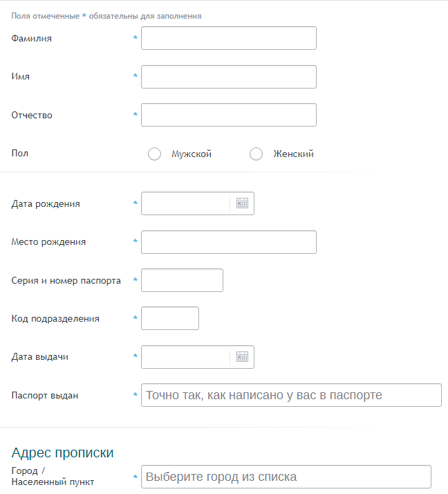This screenshot has height=494, width=448.
Task: Open the calendar picker for Дата рождения
Action: pyautogui.click(x=242, y=203)
